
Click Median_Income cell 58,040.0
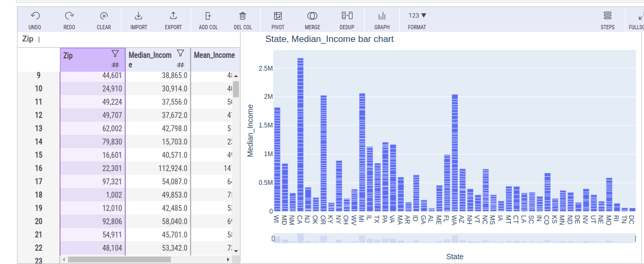(x=158, y=222)
